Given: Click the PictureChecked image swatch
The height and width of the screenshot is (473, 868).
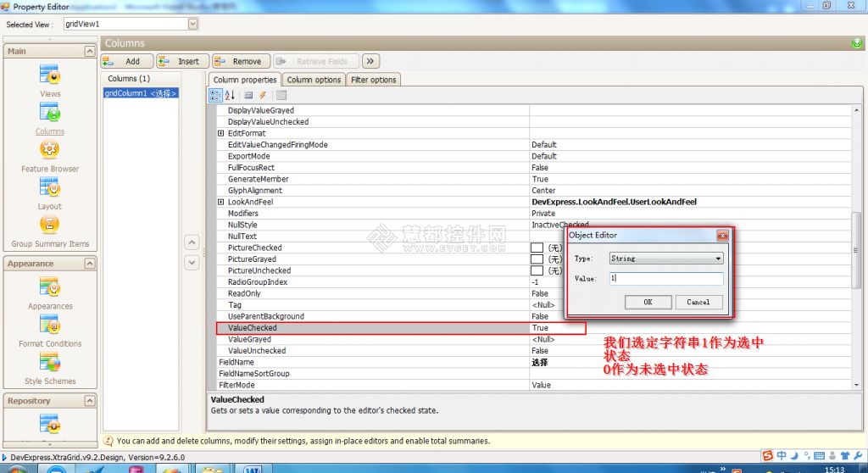Looking at the screenshot, I should [x=537, y=248].
